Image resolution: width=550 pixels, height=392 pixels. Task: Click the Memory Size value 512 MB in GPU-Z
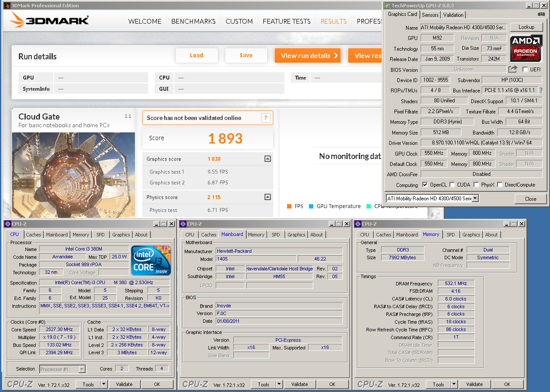[440, 132]
